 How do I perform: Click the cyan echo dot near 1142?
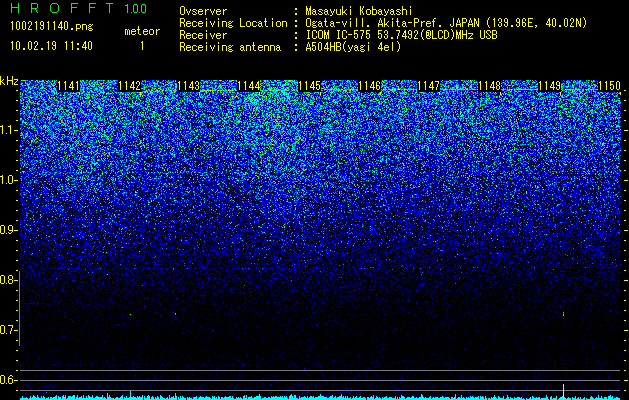coord(130,314)
